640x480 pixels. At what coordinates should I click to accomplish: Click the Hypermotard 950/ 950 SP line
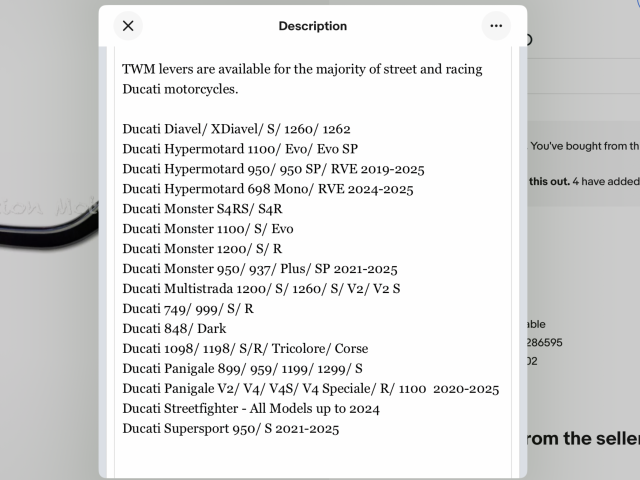[273, 169]
